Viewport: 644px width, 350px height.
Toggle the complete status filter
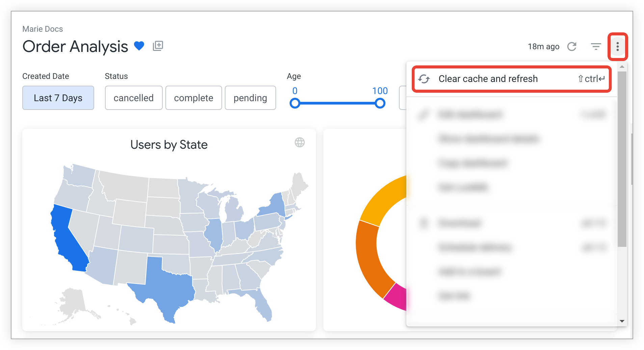click(x=193, y=98)
